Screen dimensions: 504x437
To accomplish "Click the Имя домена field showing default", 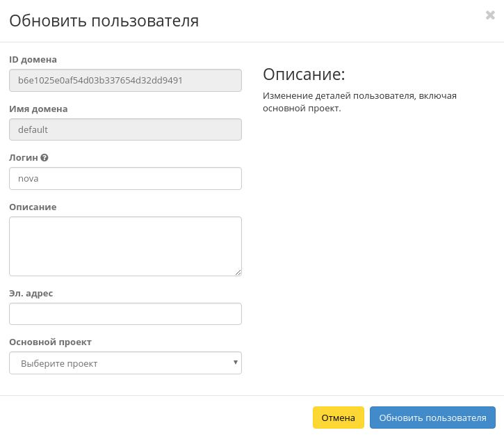I will coord(125,129).
